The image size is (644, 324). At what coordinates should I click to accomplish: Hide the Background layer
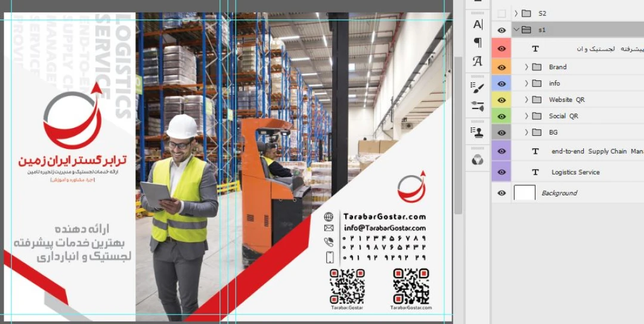501,193
